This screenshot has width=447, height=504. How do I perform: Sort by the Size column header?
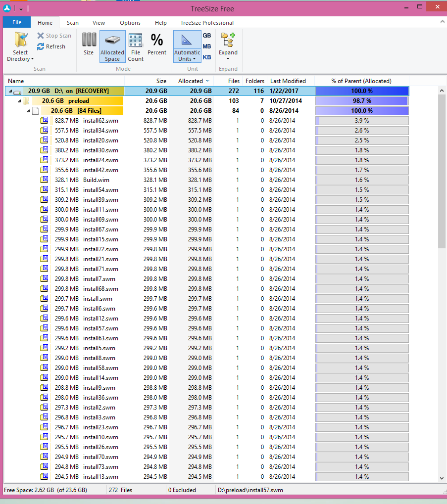147,81
